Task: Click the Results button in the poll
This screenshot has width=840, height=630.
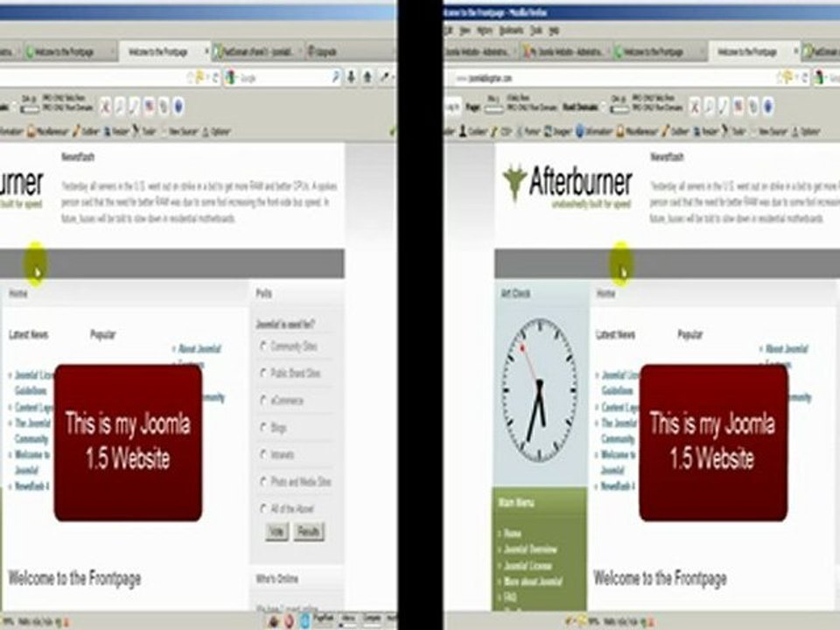Action: pos(309,531)
